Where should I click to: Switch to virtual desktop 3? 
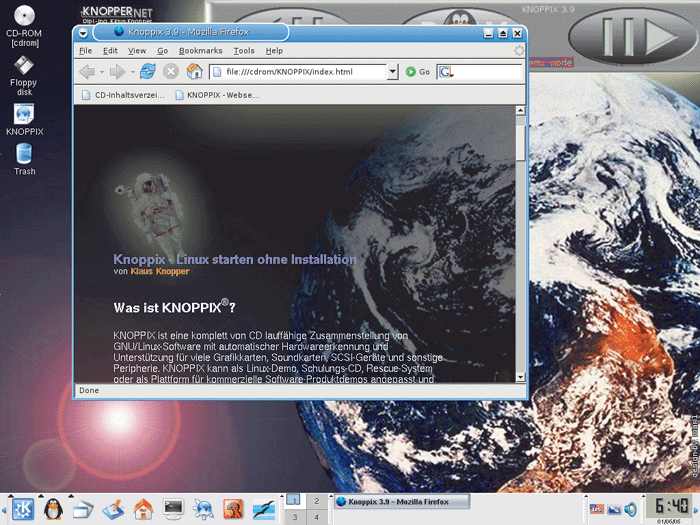[294, 517]
